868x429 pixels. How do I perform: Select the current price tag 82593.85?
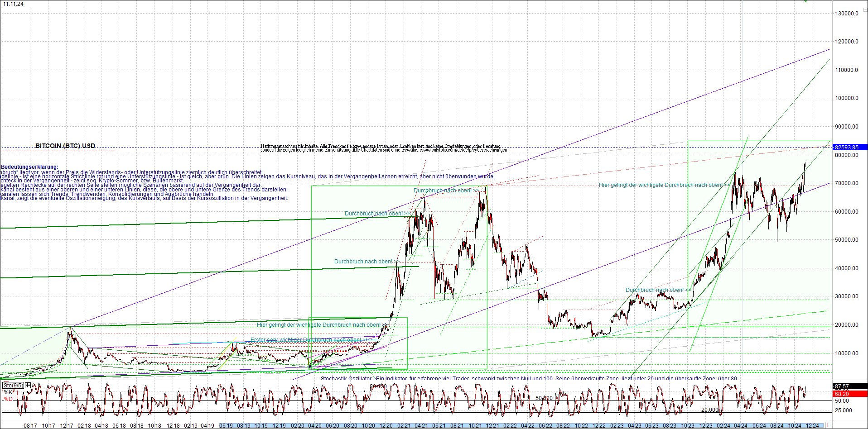tap(850, 147)
